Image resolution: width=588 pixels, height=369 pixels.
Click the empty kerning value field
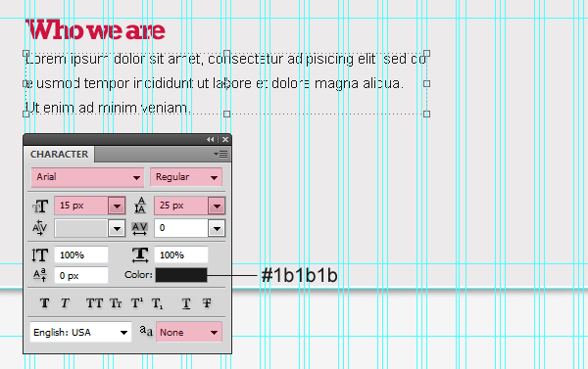(x=81, y=228)
